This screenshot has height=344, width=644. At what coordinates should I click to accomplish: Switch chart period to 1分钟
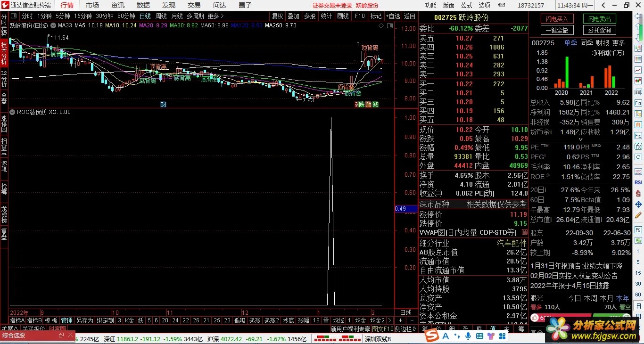(44, 16)
